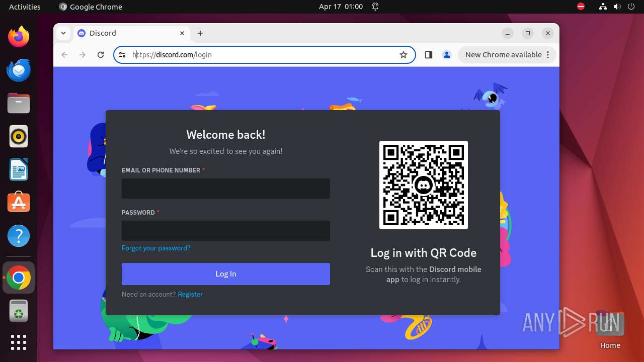Click the notification bell in top bar
The image size is (644, 362).
click(375, 7)
